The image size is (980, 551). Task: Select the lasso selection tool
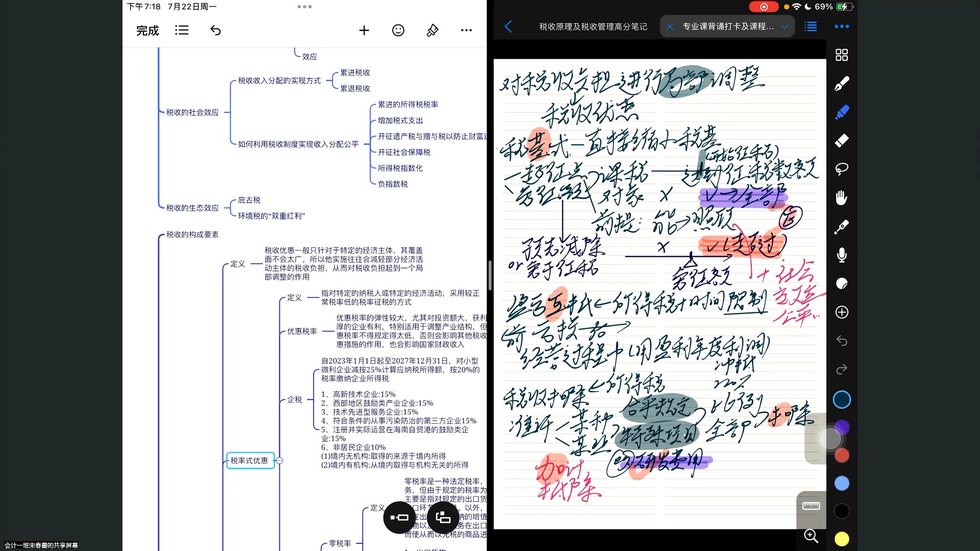pyautogui.click(x=842, y=169)
